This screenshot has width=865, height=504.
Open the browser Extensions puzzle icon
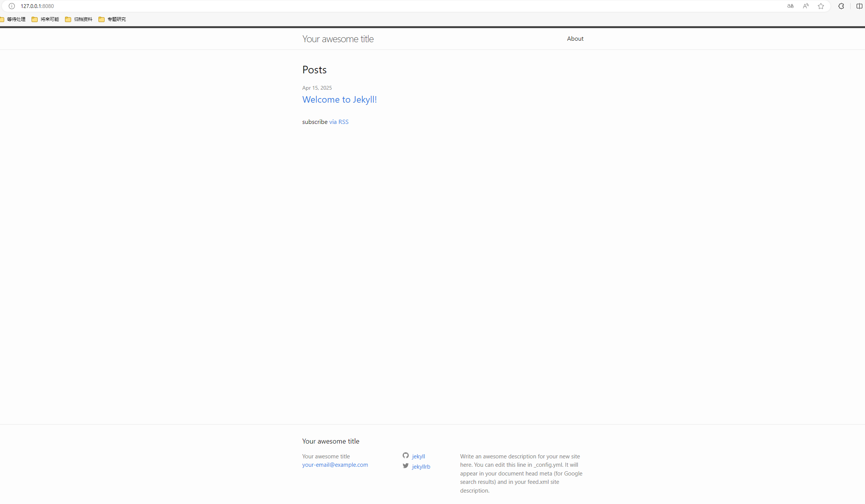(841, 6)
